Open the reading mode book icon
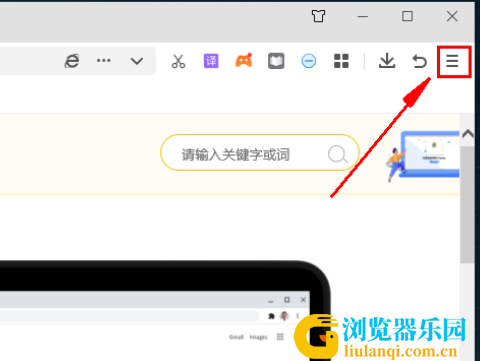480x361 pixels. 276,61
